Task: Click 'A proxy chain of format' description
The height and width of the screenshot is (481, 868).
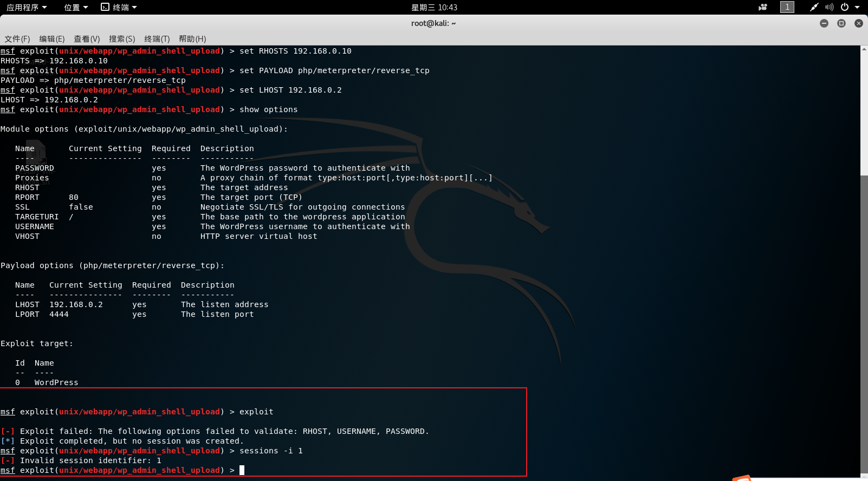Action: (346, 178)
